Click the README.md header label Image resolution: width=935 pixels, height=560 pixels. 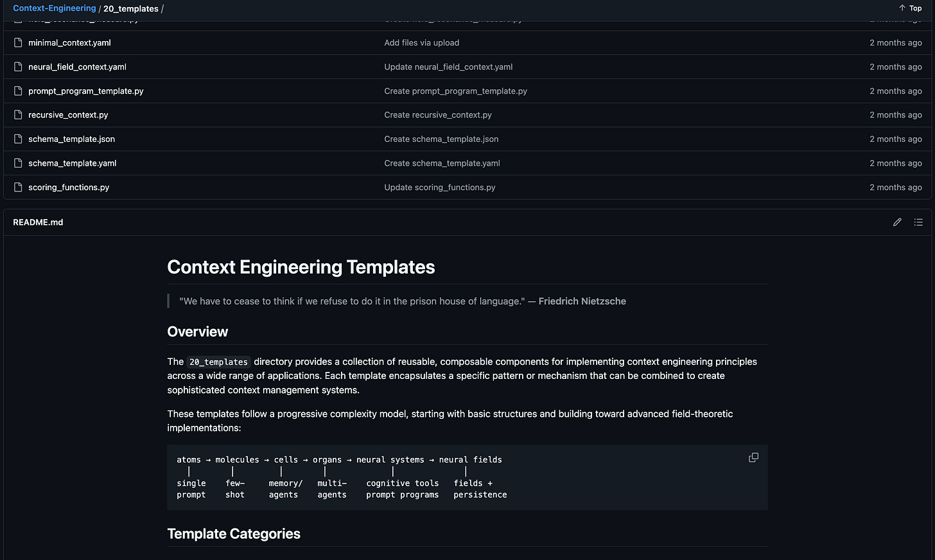[x=38, y=222]
